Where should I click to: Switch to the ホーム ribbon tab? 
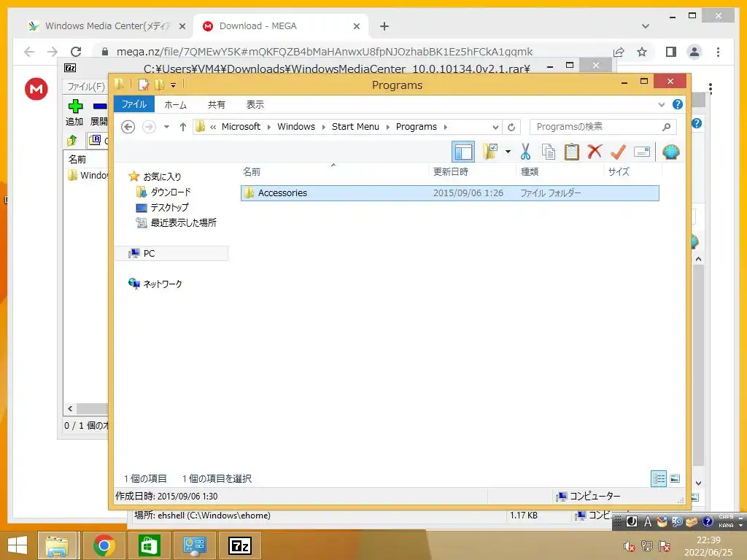click(x=175, y=105)
